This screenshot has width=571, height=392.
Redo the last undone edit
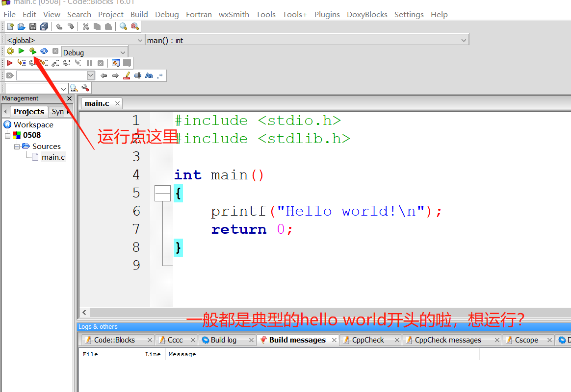pyautogui.click(x=70, y=26)
